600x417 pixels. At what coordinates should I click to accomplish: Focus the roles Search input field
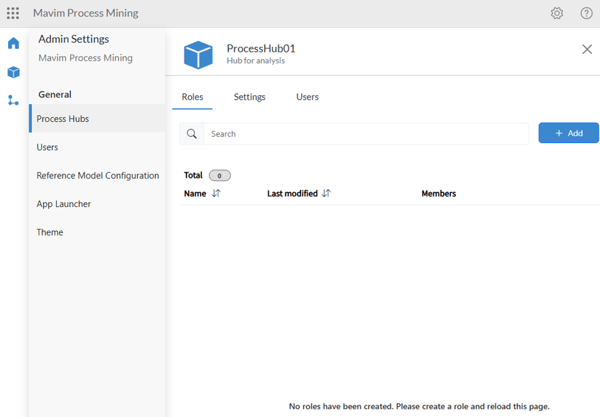(x=365, y=134)
